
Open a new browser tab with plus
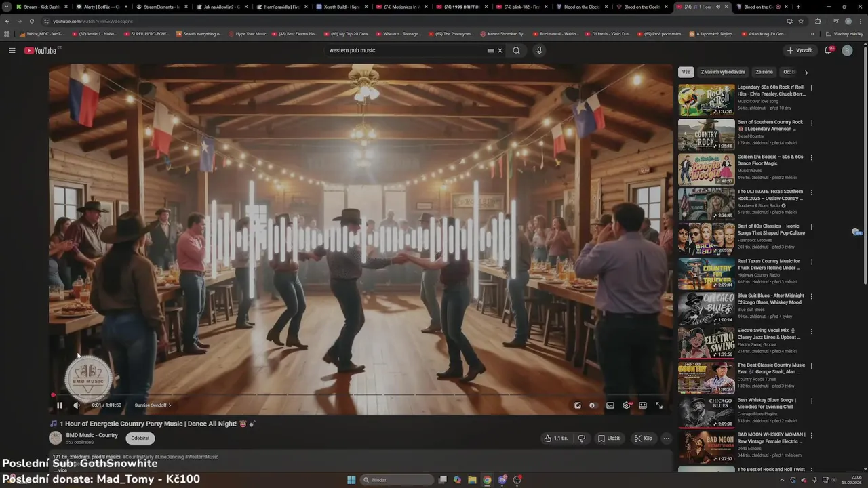tap(798, 7)
